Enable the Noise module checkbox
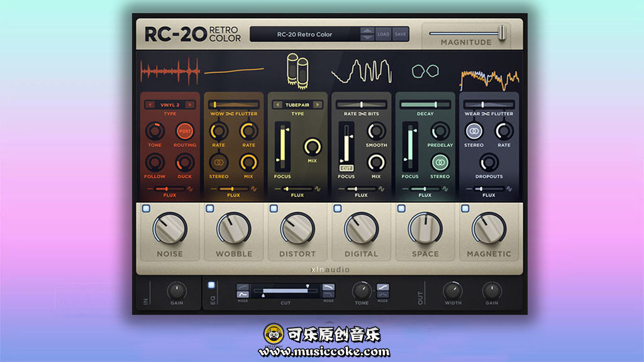Image resolution: width=644 pixels, height=362 pixels. (x=146, y=209)
